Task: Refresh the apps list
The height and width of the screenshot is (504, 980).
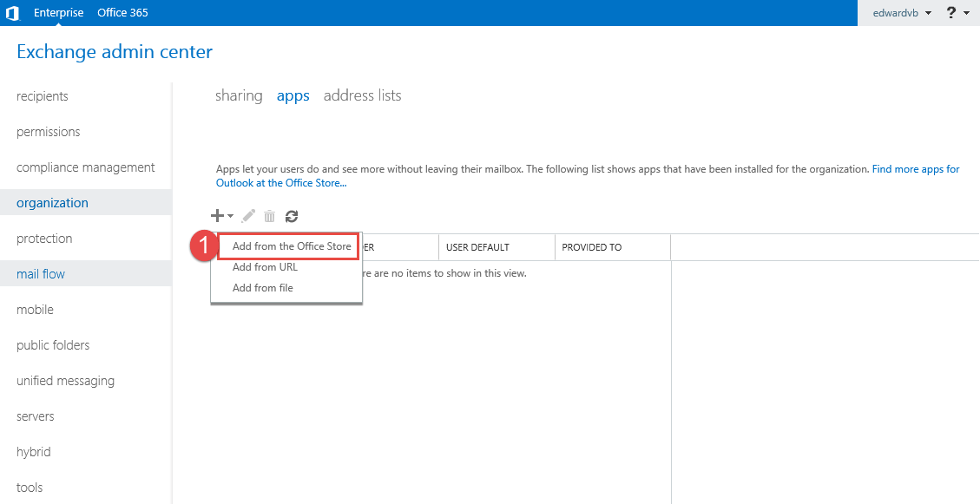Action: 292,217
